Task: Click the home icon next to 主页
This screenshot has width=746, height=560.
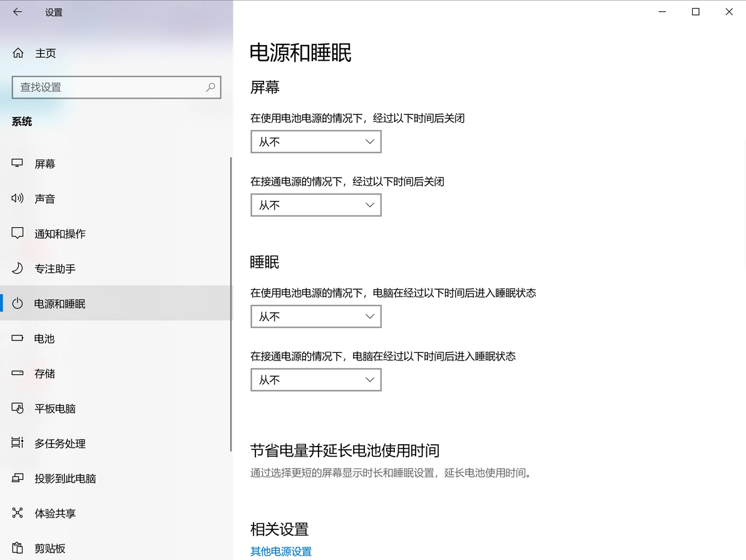Action: (x=18, y=53)
